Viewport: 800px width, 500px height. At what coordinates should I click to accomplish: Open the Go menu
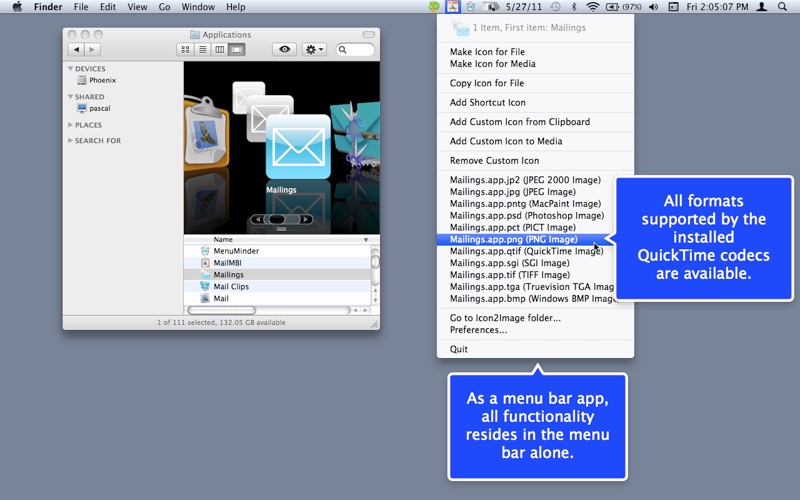click(x=164, y=7)
